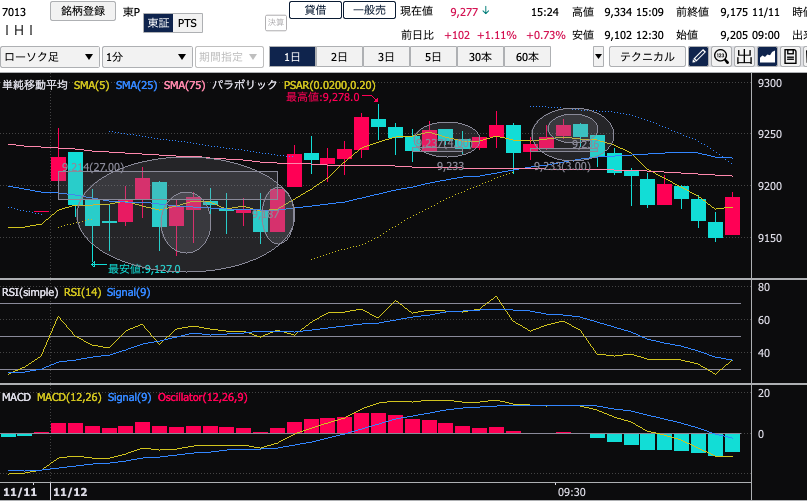Select the 60本 range tab
The height and width of the screenshot is (501, 807).
pos(526,57)
